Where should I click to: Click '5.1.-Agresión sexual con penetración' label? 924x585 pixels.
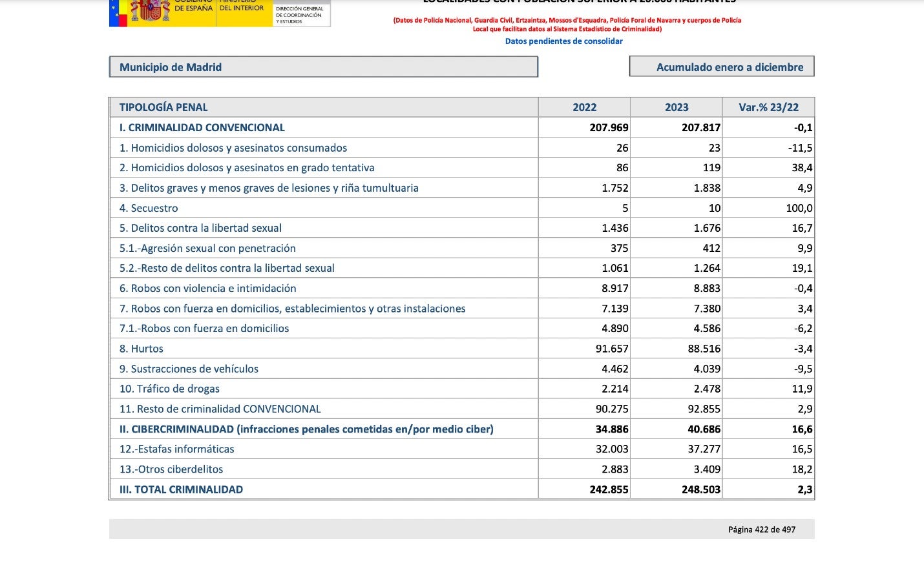click(207, 248)
